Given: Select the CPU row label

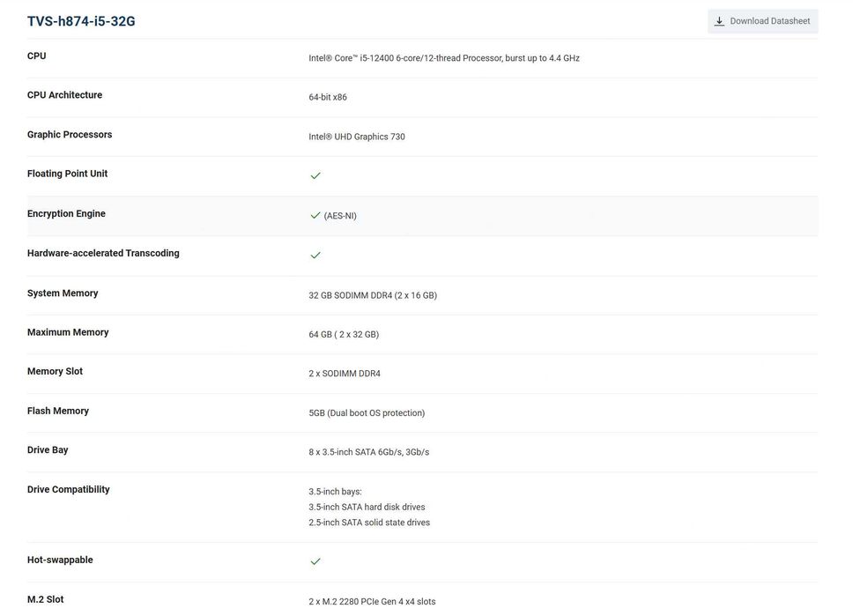Looking at the screenshot, I should coord(37,56).
